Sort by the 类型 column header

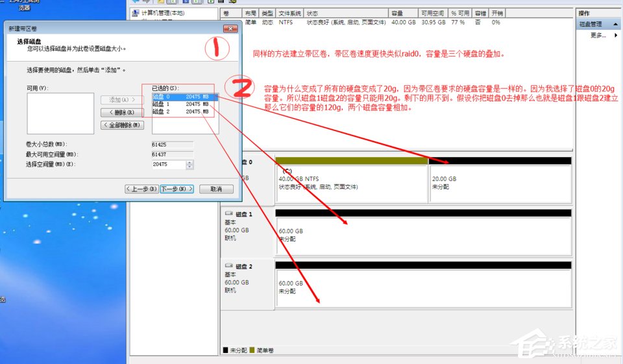(267, 13)
